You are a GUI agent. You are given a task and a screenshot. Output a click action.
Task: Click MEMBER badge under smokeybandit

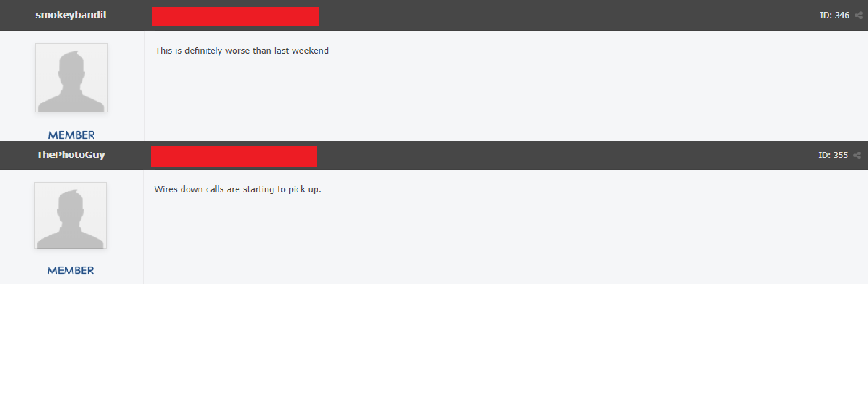point(71,135)
